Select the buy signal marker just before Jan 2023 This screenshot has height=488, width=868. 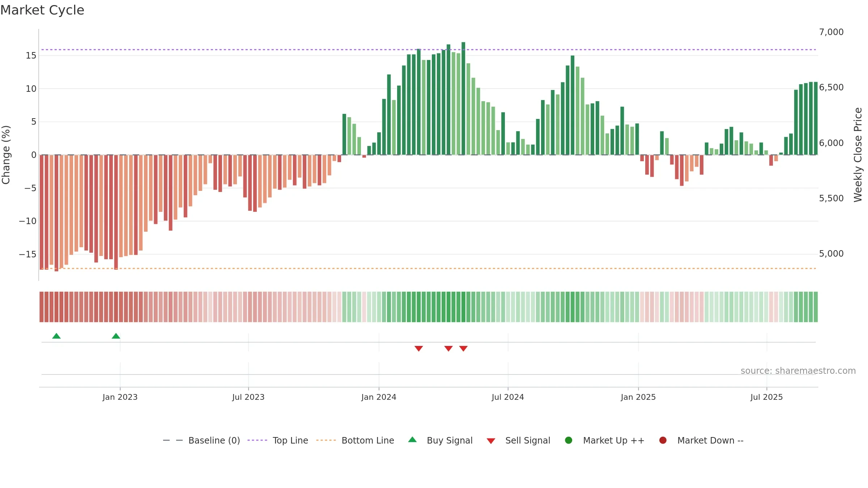tap(116, 336)
